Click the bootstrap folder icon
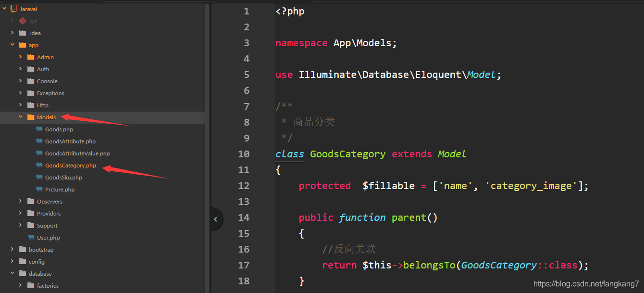This screenshot has height=293, width=644. coord(22,250)
